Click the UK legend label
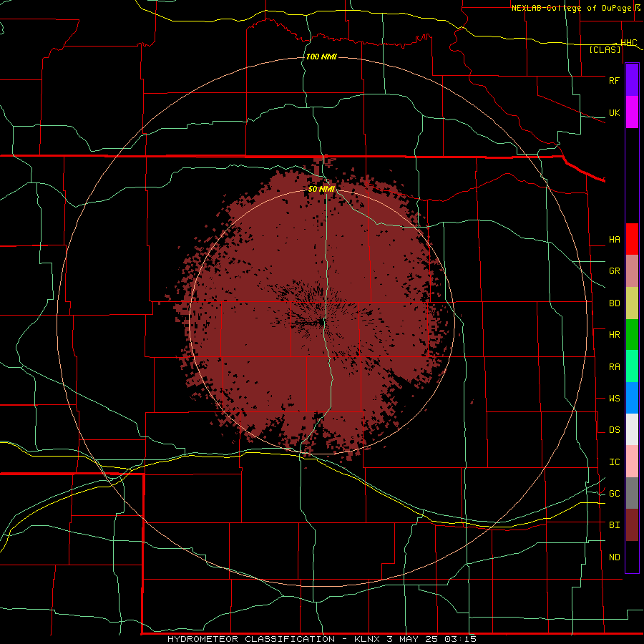 [x=614, y=113]
